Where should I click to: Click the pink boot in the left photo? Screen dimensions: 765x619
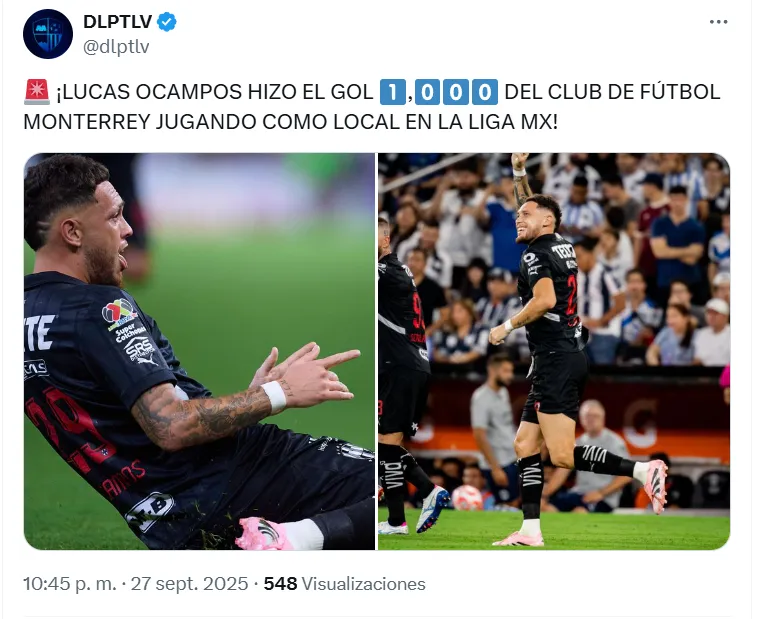point(263,534)
